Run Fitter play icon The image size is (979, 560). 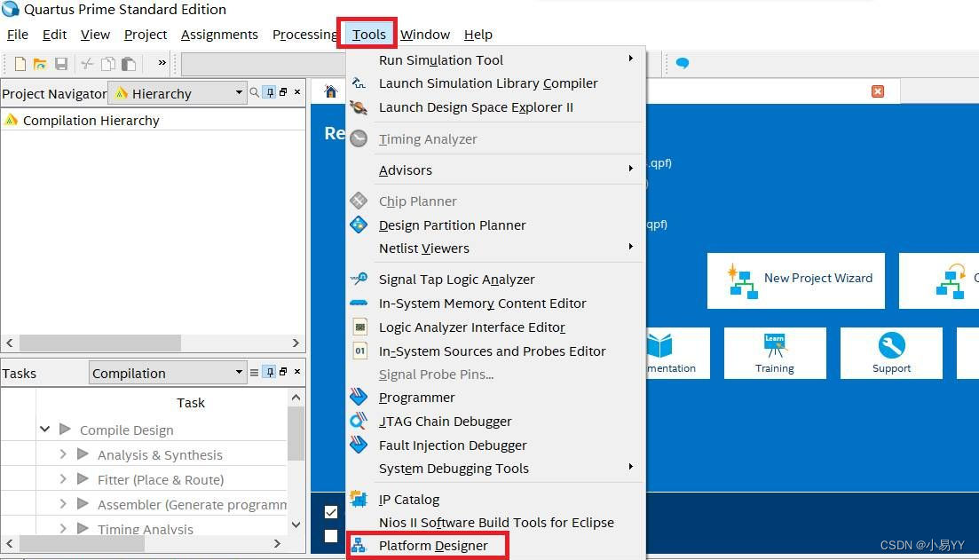[83, 479]
